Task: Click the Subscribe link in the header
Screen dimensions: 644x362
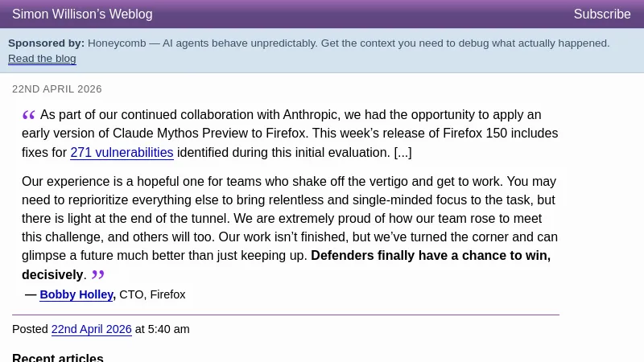Action: pyautogui.click(x=601, y=14)
